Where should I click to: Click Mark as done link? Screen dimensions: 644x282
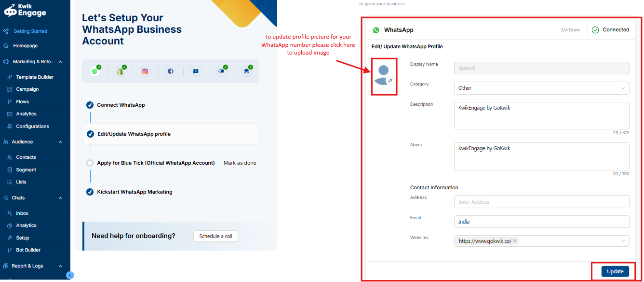240,163
